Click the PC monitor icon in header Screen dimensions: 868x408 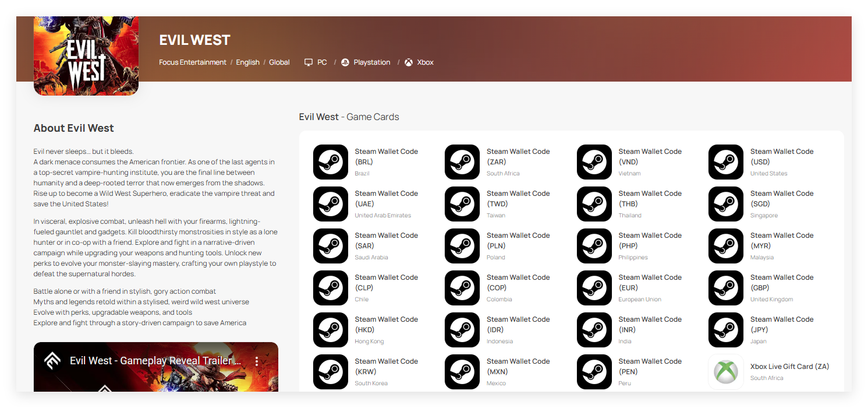click(x=309, y=62)
